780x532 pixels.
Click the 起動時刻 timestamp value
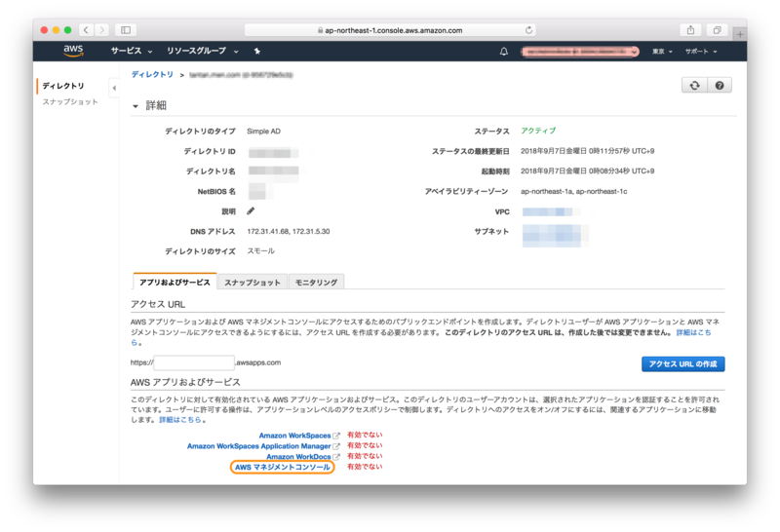pos(588,171)
